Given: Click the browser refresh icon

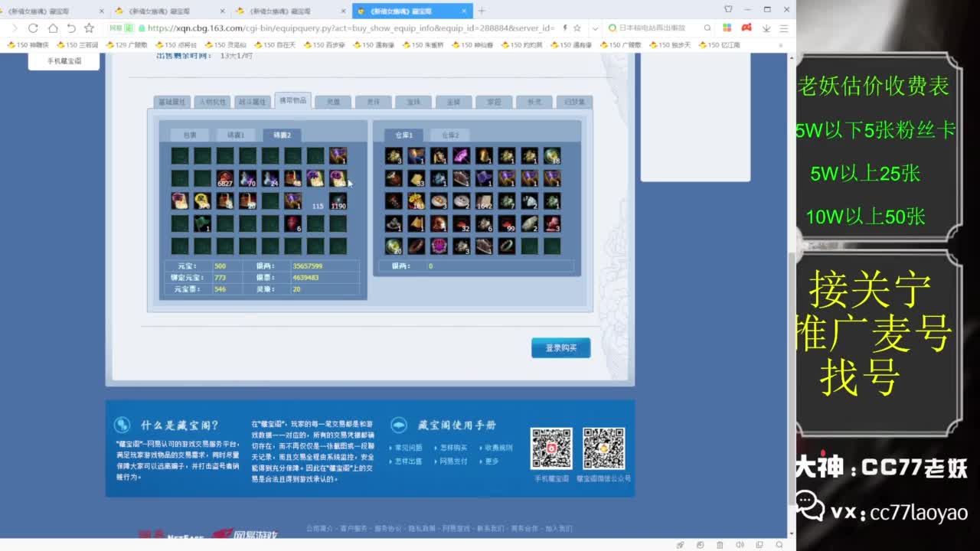Looking at the screenshot, I should pyautogui.click(x=33, y=28).
